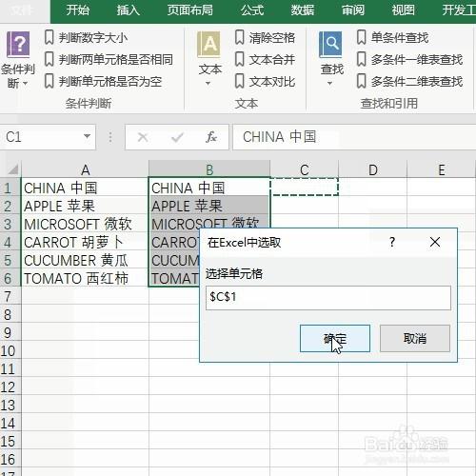Run the 判断数字大小 command
Screen dimensions: 476x476
coord(93,38)
